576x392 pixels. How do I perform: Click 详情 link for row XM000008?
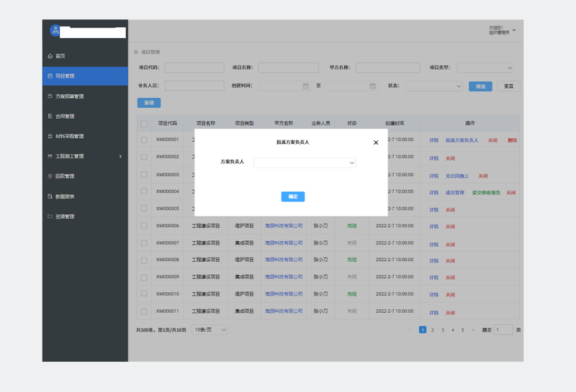pyautogui.click(x=433, y=261)
